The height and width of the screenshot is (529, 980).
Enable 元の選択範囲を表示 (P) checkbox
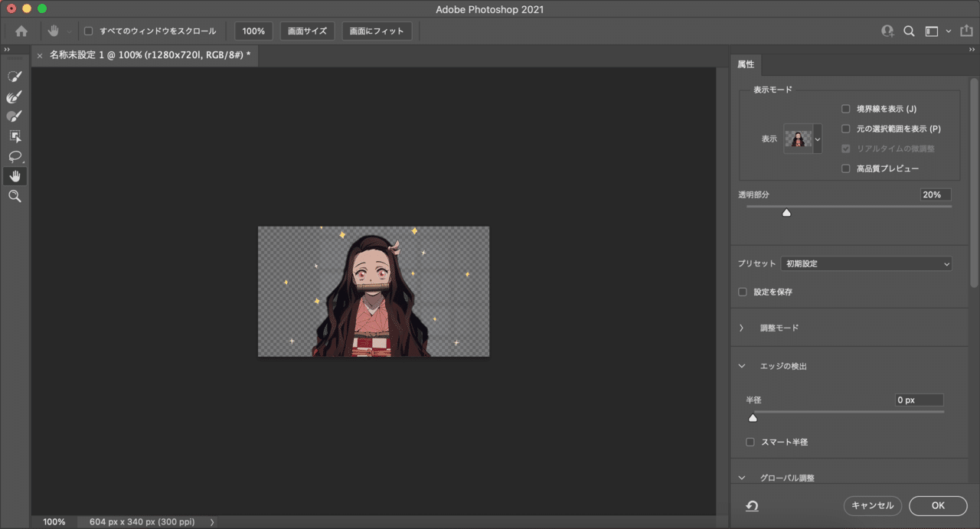[x=846, y=129]
